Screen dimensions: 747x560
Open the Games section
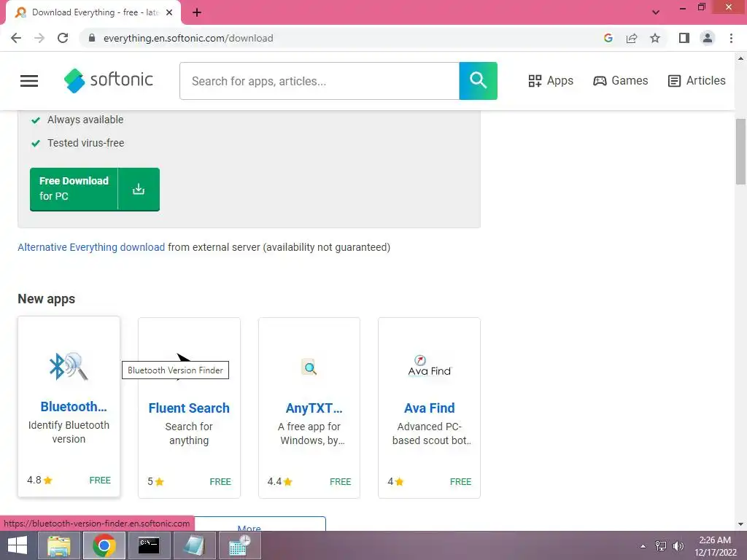click(620, 80)
